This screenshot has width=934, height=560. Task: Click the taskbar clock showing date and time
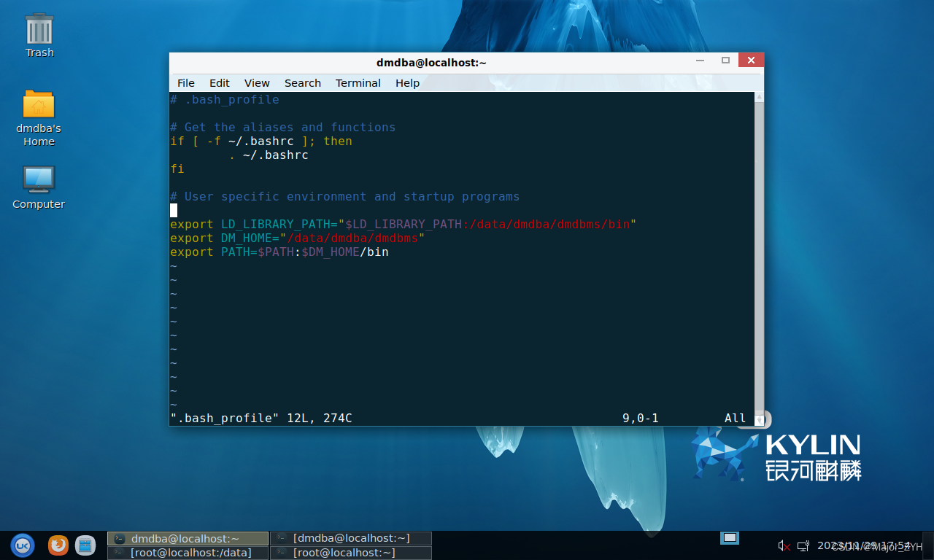pos(864,545)
